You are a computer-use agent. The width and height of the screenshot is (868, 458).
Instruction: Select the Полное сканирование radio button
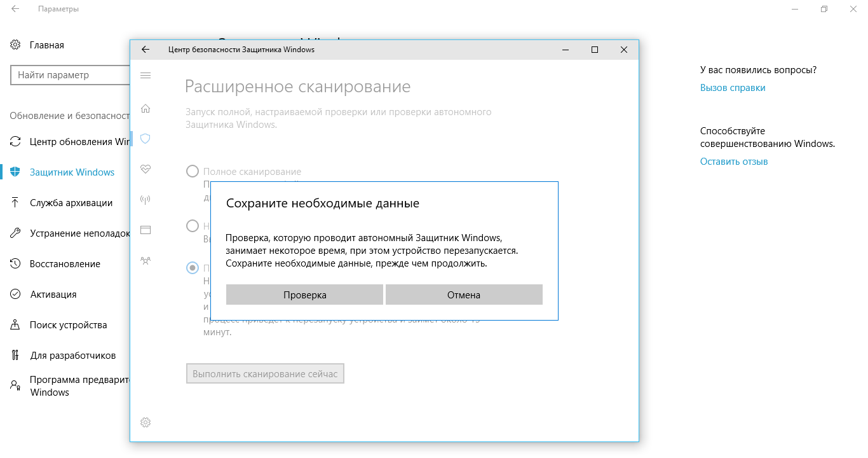(192, 172)
